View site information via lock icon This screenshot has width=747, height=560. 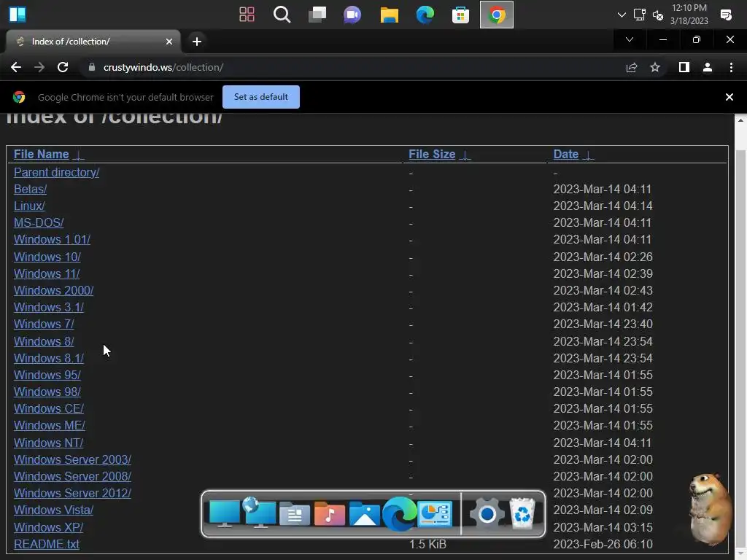(92, 67)
